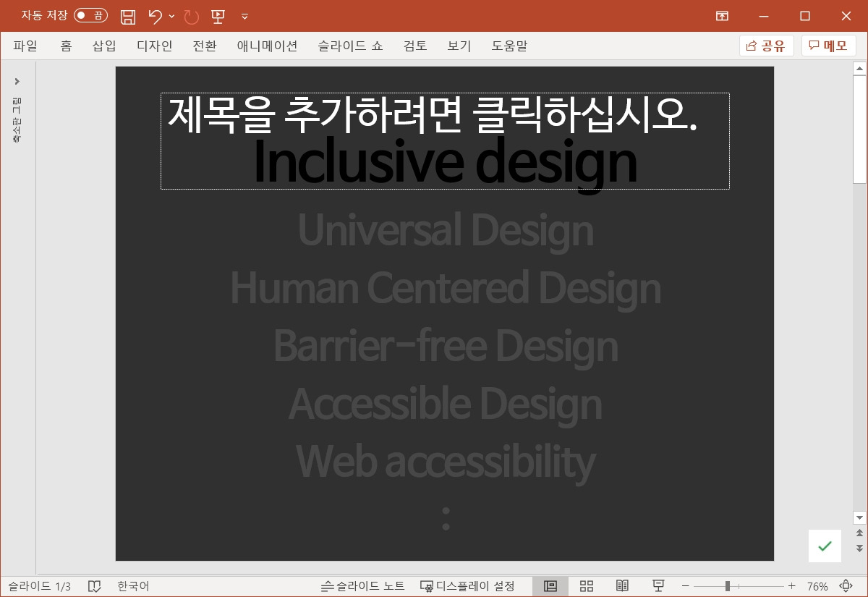
Task: Select the Save icon on quick access toolbar
Action: 128,16
